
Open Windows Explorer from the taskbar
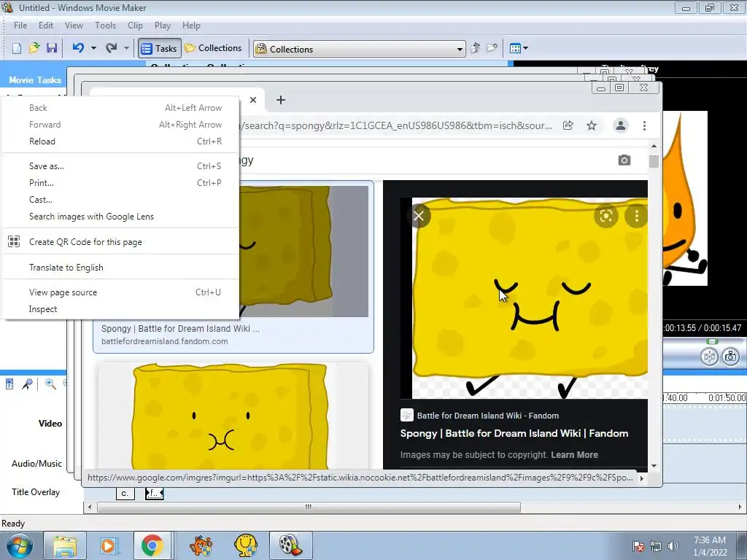[x=65, y=545]
